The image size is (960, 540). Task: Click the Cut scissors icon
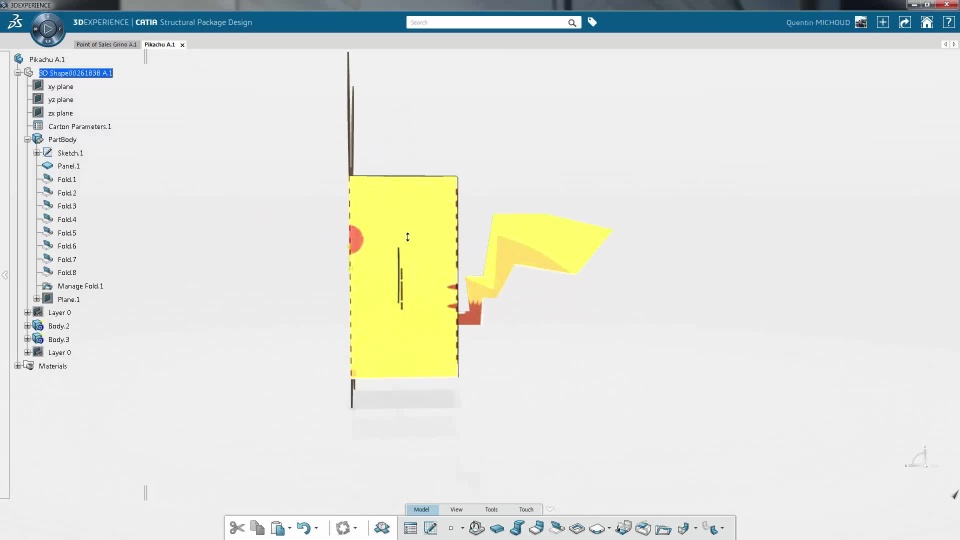tap(237, 528)
